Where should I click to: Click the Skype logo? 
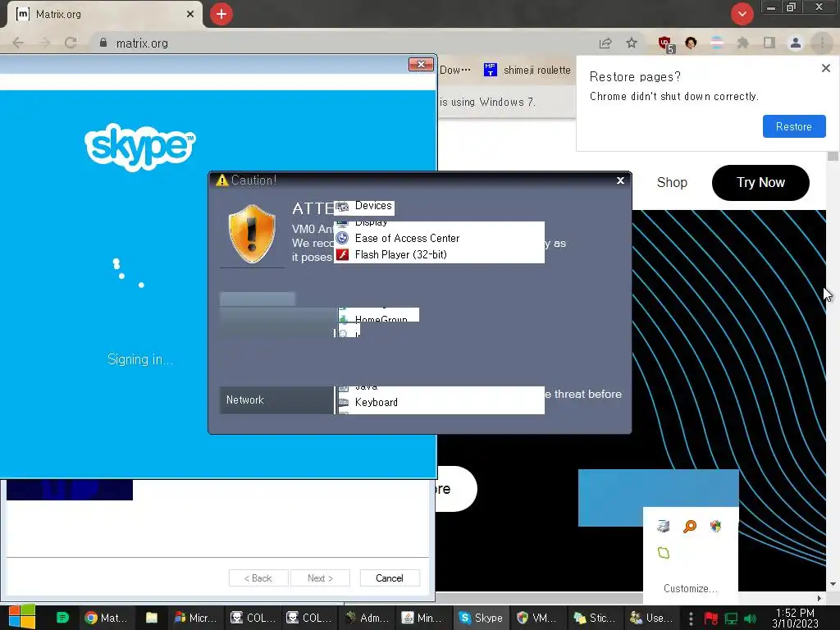click(x=139, y=146)
